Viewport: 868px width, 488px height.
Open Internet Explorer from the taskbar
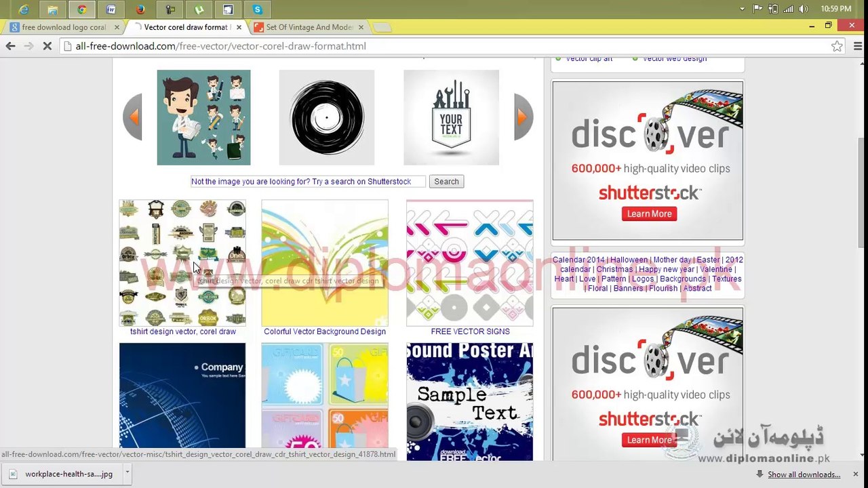coord(24,9)
